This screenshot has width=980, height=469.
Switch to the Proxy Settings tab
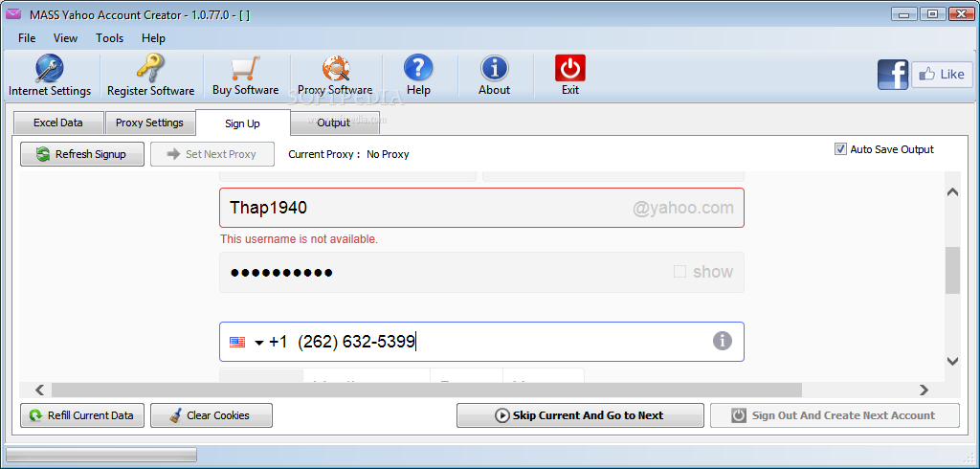point(149,123)
